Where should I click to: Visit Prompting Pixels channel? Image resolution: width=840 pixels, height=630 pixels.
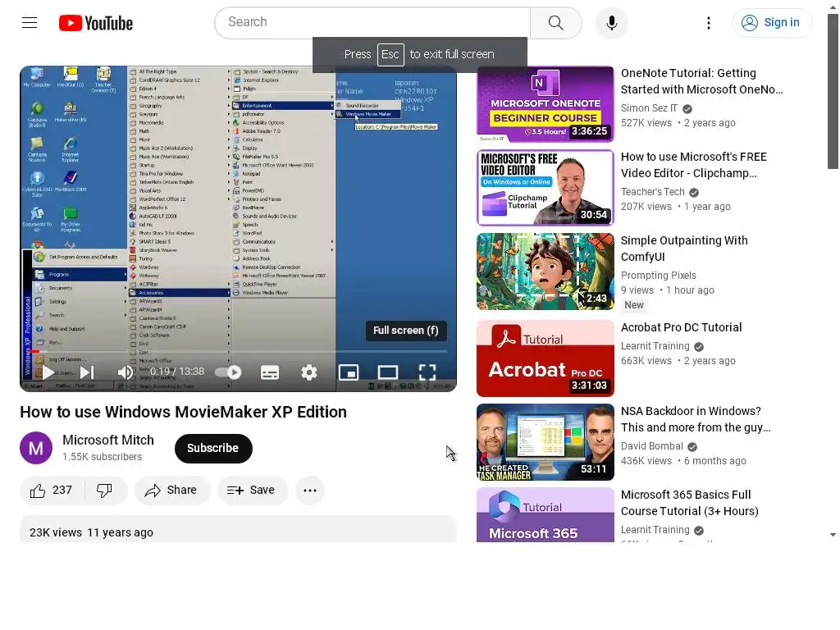[x=659, y=276]
